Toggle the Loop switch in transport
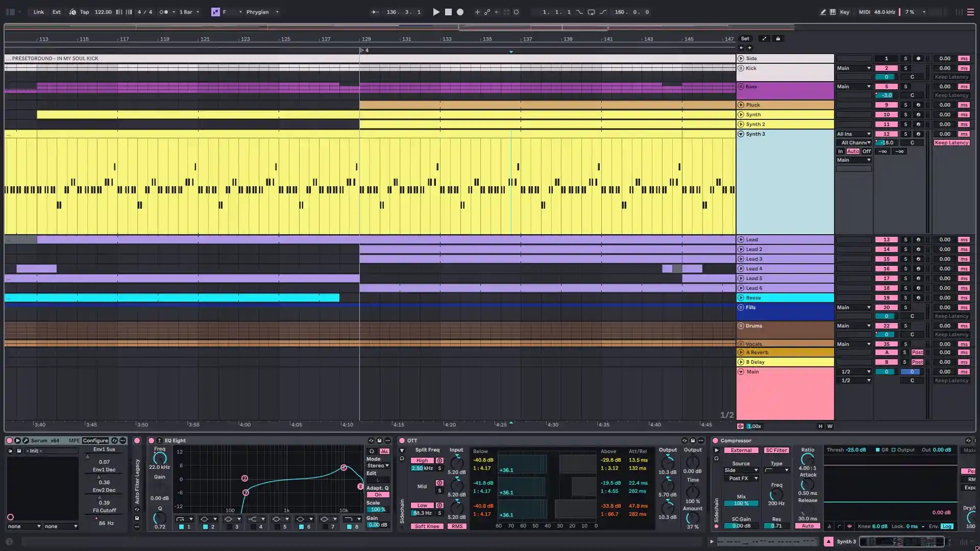Viewport: 980px width, 551px height. tap(591, 12)
